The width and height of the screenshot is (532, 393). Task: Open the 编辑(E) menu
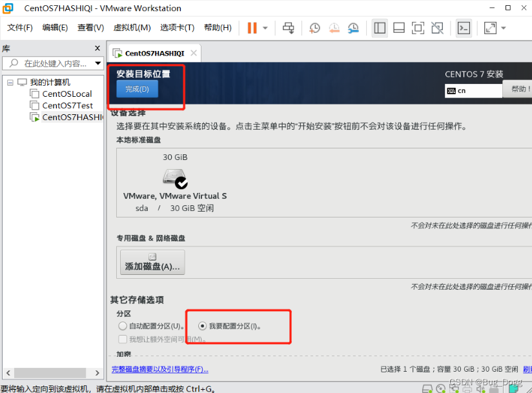[x=55, y=28]
